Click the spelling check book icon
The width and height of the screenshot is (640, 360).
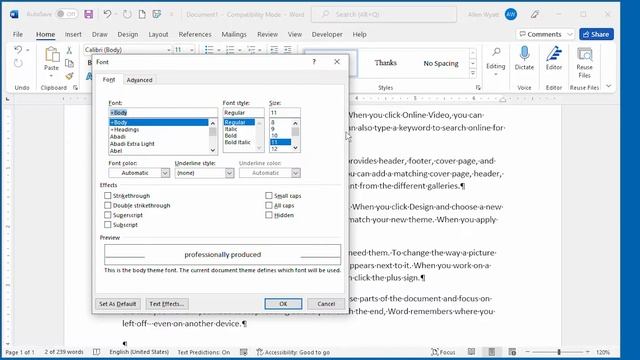(x=96, y=352)
